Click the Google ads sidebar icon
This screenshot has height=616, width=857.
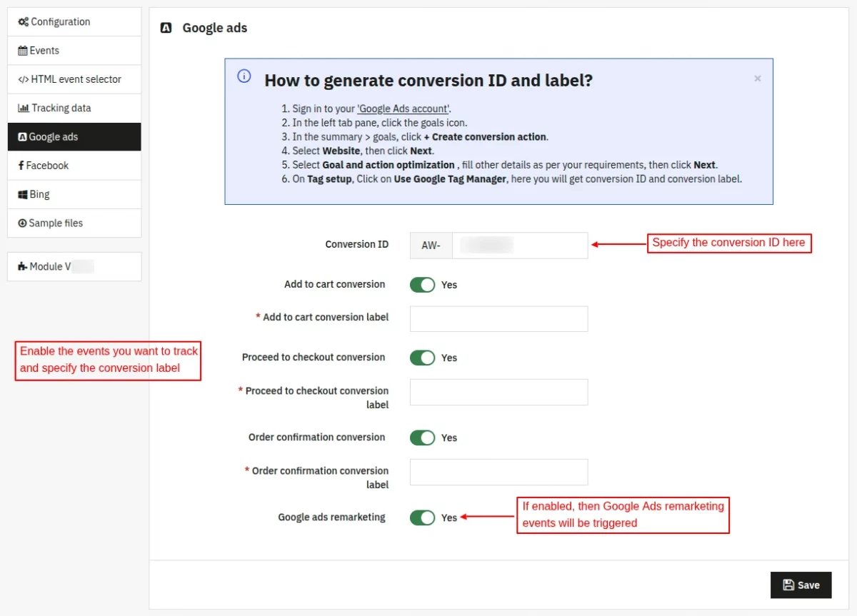click(x=22, y=137)
